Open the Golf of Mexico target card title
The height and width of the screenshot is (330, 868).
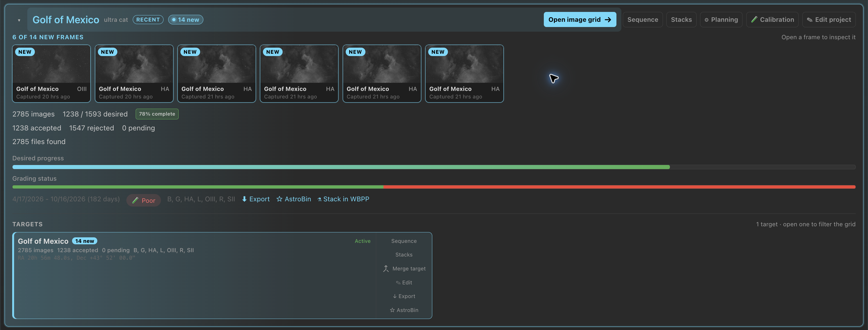click(x=43, y=241)
